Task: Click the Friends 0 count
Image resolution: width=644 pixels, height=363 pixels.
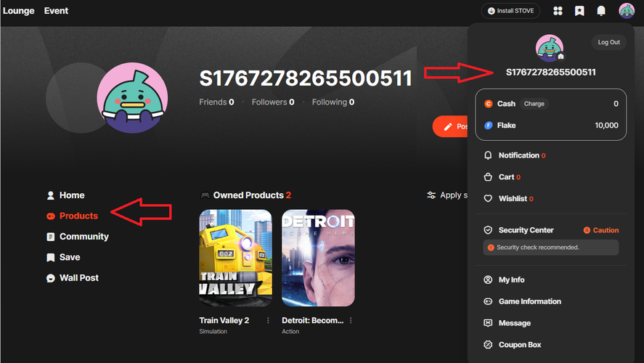Action: pos(216,102)
